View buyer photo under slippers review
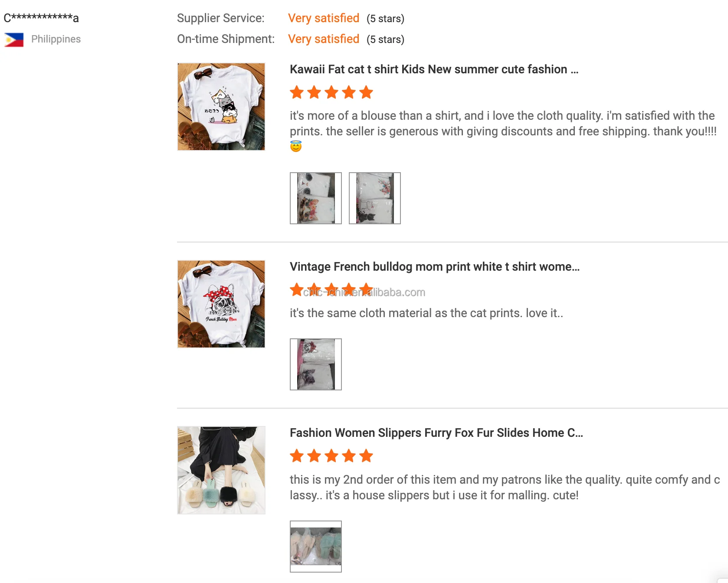 point(316,547)
